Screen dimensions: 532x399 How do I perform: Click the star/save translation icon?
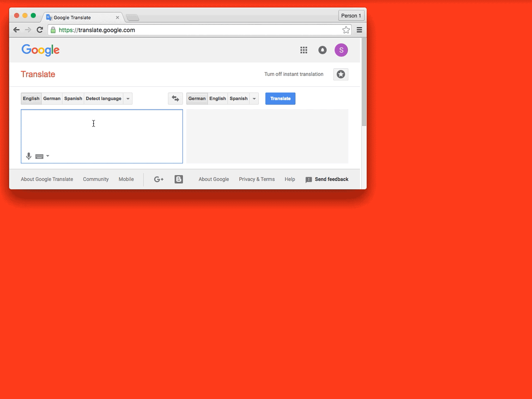341,74
